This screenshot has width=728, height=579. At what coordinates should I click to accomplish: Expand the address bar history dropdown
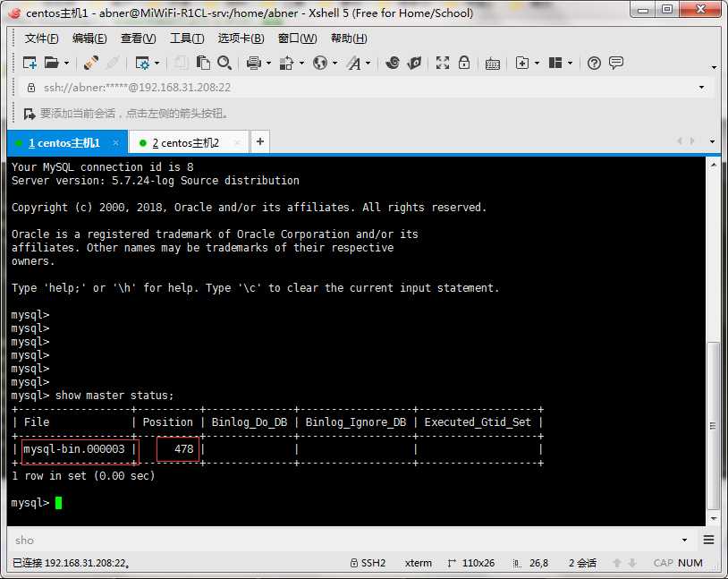pyautogui.click(x=701, y=88)
